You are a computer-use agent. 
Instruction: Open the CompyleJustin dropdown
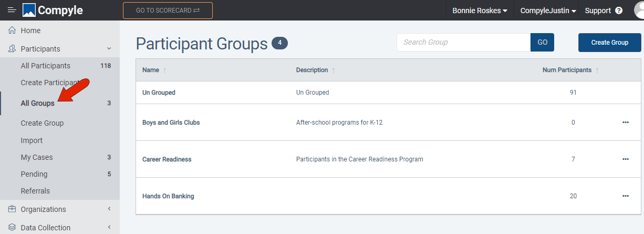click(x=548, y=11)
